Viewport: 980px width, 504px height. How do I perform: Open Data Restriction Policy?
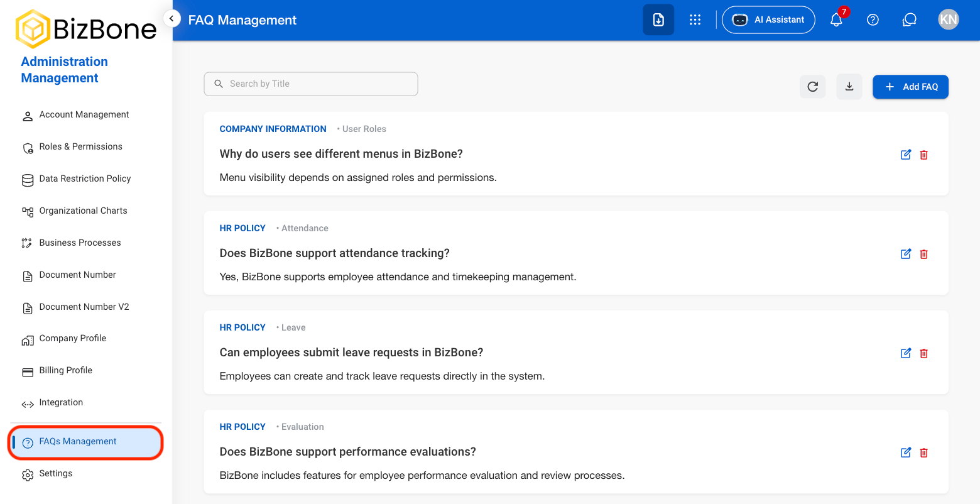(85, 179)
